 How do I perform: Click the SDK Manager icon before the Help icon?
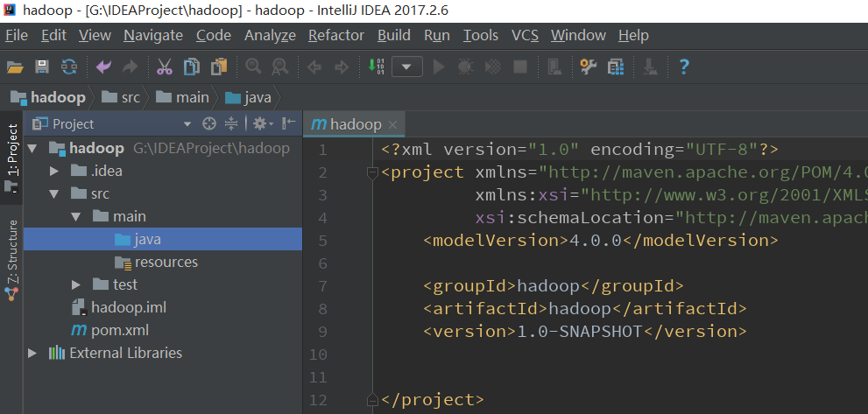point(650,67)
